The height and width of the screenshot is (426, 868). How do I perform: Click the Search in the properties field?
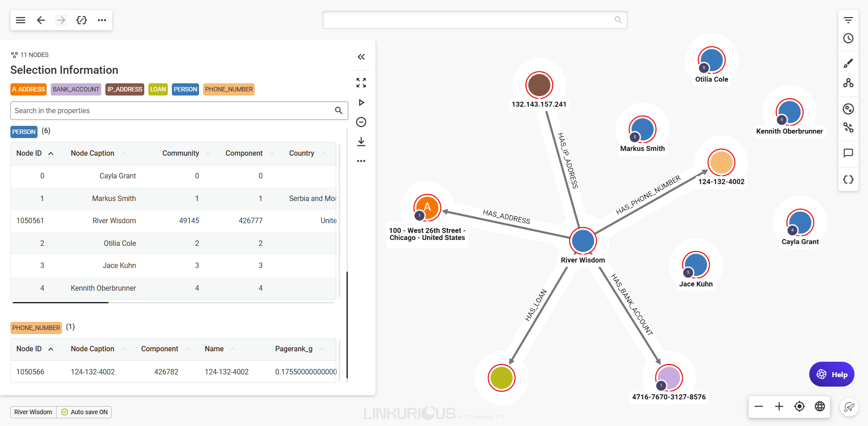[x=172, y=110]
